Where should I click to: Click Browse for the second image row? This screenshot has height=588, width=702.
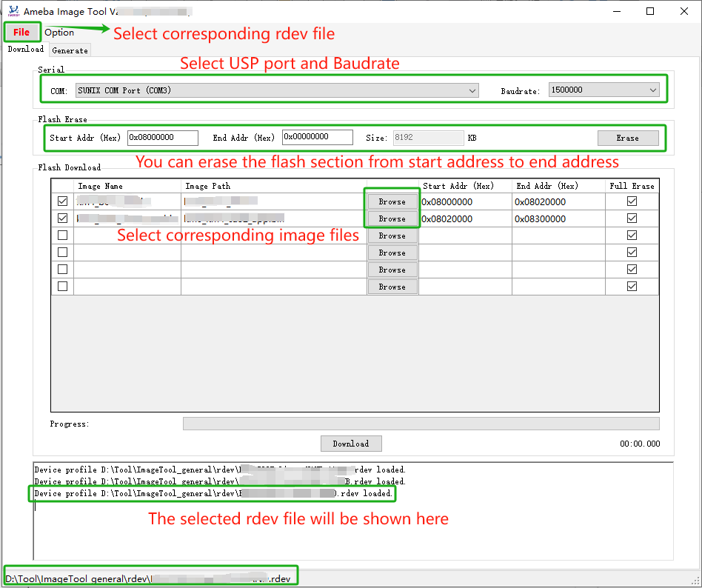point(392,218)
